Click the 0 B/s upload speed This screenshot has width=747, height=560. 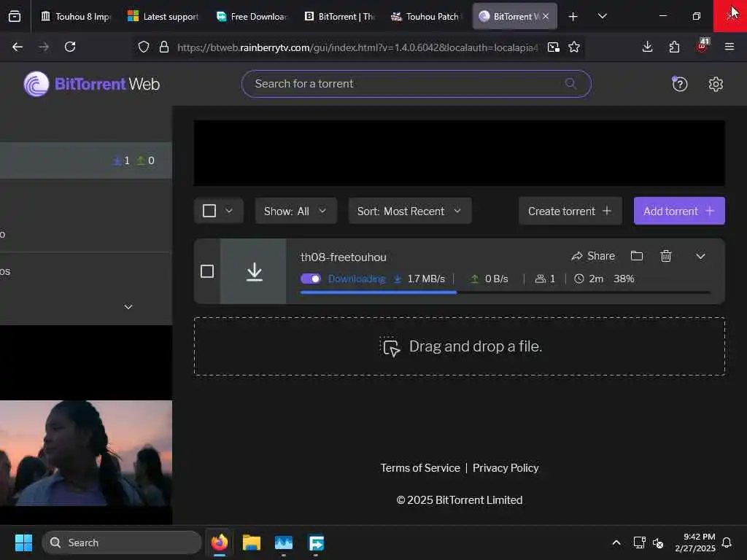tap(496, 279)
